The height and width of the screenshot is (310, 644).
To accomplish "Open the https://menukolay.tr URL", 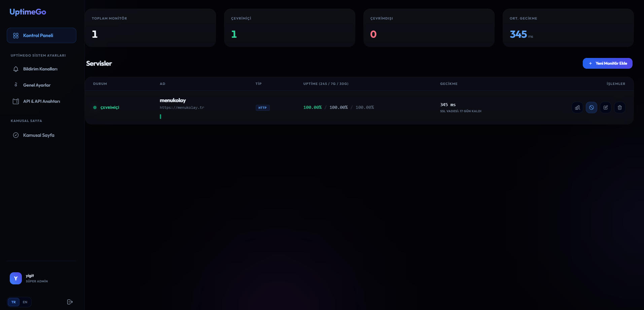I will (x=182, y=108).
